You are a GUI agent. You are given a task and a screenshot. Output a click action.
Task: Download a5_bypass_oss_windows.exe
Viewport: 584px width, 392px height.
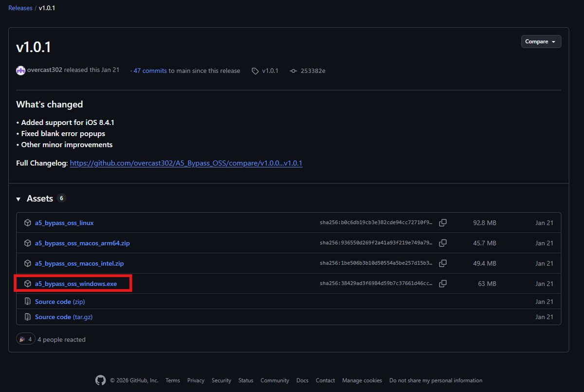click(76, 283)
